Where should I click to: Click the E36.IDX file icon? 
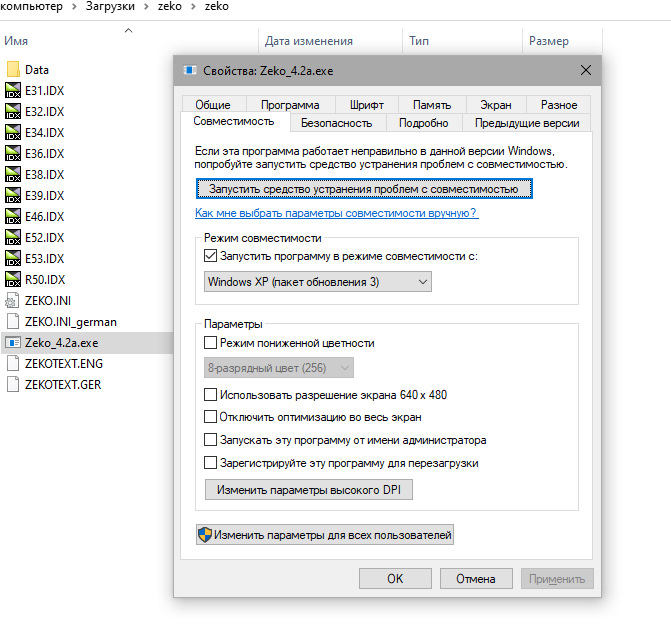click(x=13, y=153)
